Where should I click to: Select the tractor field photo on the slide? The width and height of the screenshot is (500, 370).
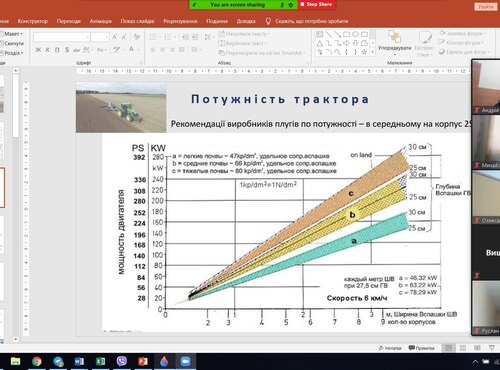point(121,107)
